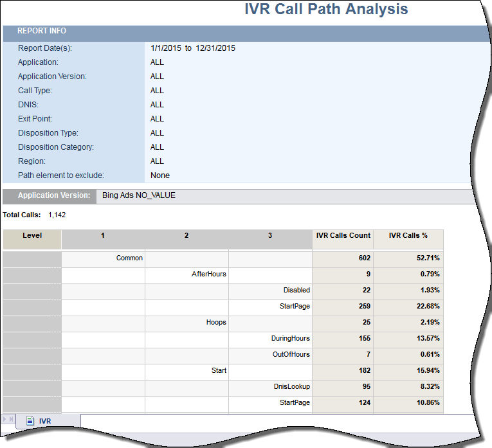This screenshot has width=492, height=448.
Task: Select the report date range value
Action: tap(192, 48)
